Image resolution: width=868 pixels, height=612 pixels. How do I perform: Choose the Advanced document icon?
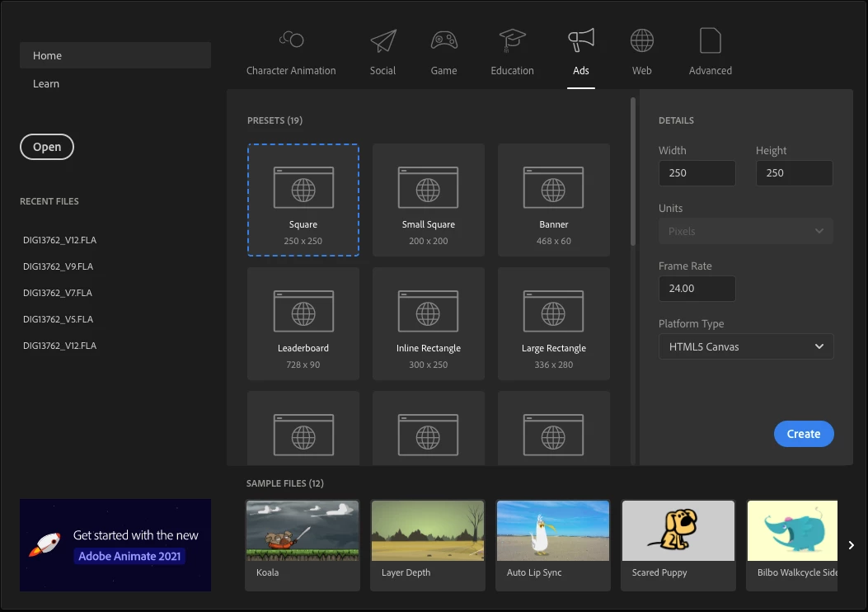pyautogui.click(x=711, y=40)
